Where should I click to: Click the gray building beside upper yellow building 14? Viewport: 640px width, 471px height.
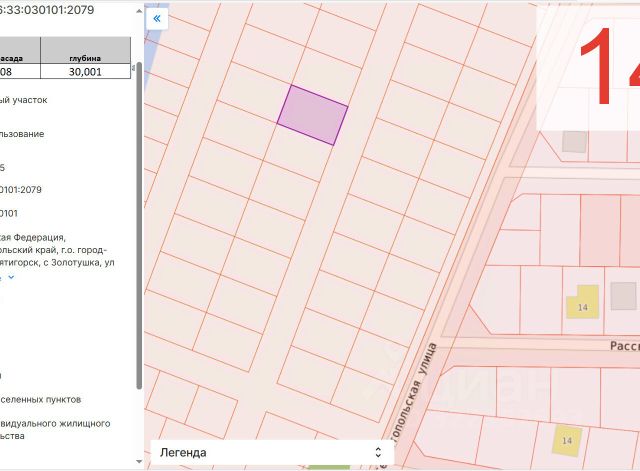pos(623,296)
